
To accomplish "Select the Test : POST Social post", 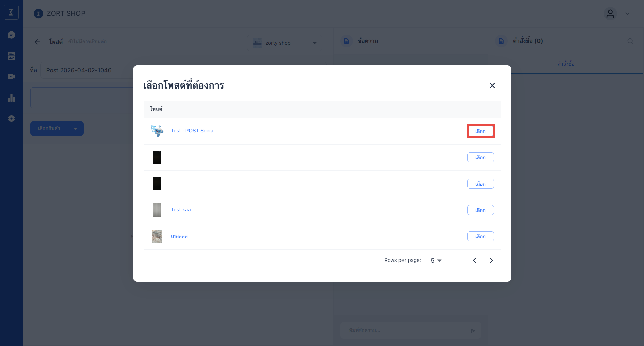I will [x=480, y=131].
